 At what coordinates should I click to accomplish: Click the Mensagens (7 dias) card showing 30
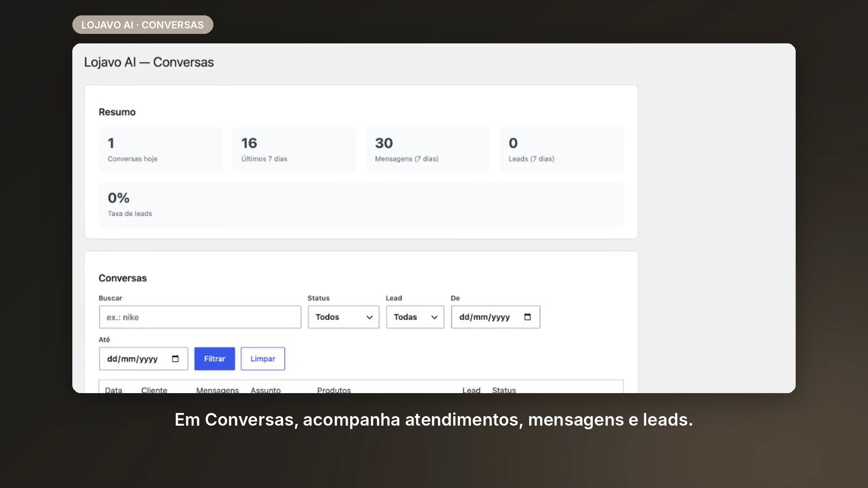point(428,150)
